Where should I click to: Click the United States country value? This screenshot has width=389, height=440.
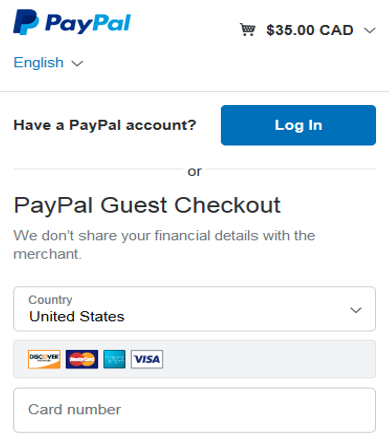tap(77, 316)
